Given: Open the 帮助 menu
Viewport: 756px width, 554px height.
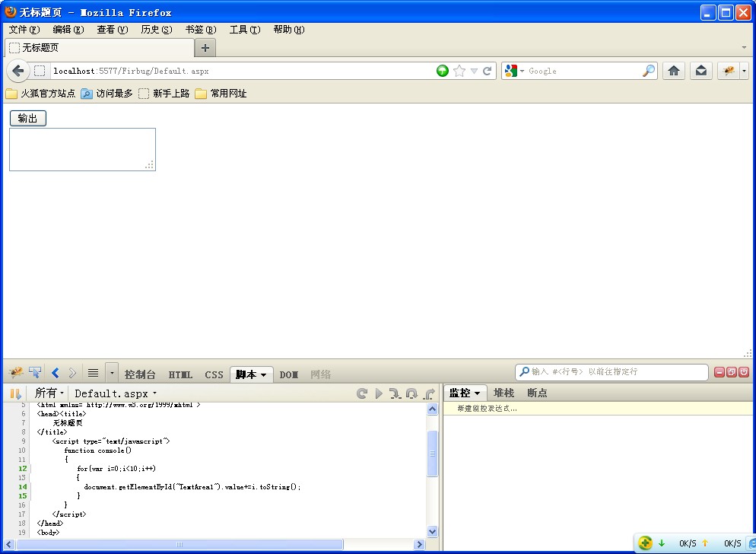Looking at the screenshot, I should (x=289, y=30).
